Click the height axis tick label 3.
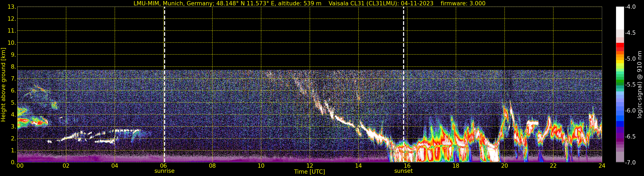Image resolution: width=644 pixels, height=176 pixels. [x=13, y=127]
